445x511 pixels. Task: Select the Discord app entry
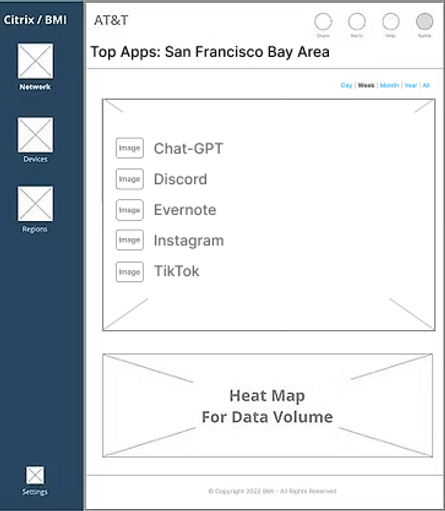tap(180, 179)
